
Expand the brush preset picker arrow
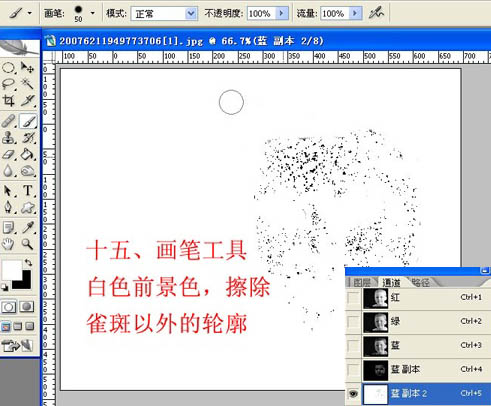92,13
